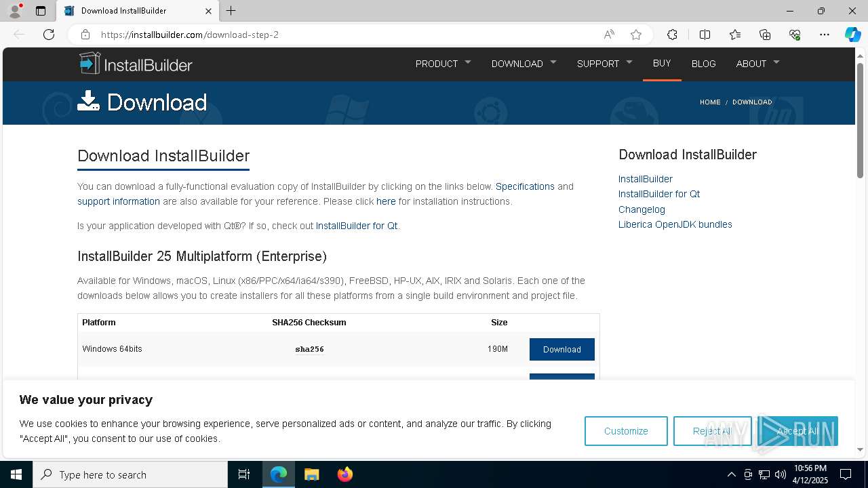Screen dimensions: 868x488
Task: Click the InstallBuilder logo in header
Action: click(x=136, y=64)
